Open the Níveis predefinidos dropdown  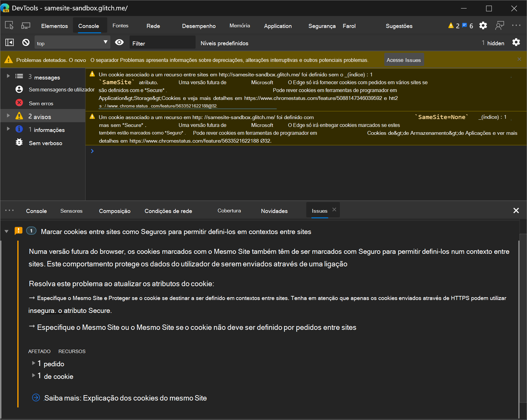(x=224, y=43)
